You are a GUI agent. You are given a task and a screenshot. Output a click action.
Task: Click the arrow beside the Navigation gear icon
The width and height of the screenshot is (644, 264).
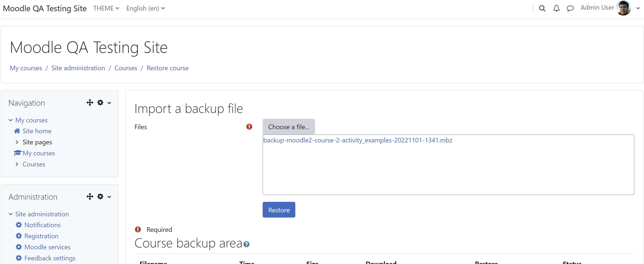pyautogui.click(x=109, y=103)
